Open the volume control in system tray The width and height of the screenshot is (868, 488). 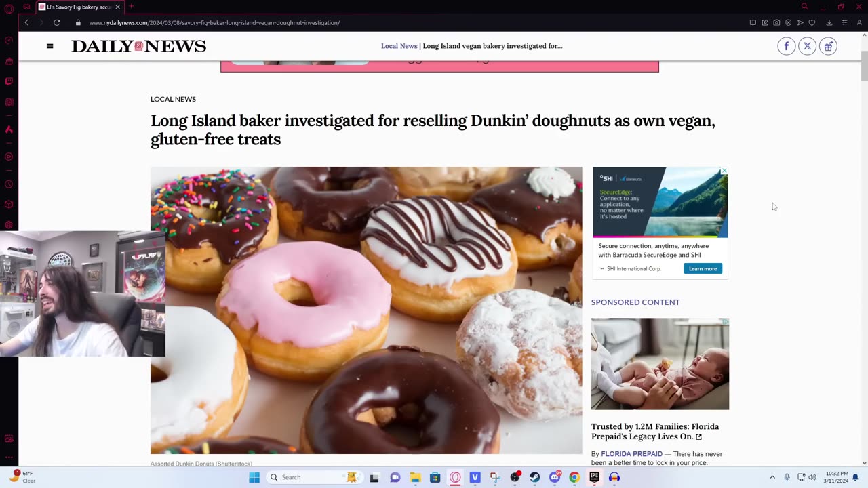tap(812, 477)
